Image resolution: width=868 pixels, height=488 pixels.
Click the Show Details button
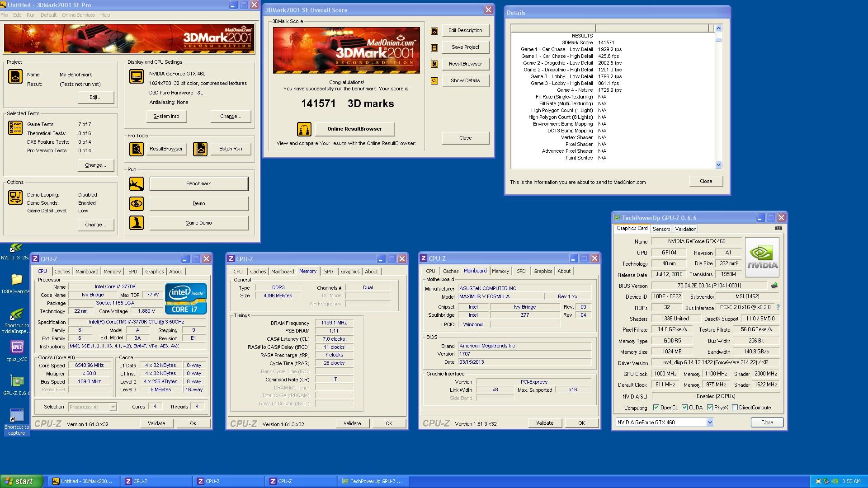pyautogui.click(x=465, y=81)
